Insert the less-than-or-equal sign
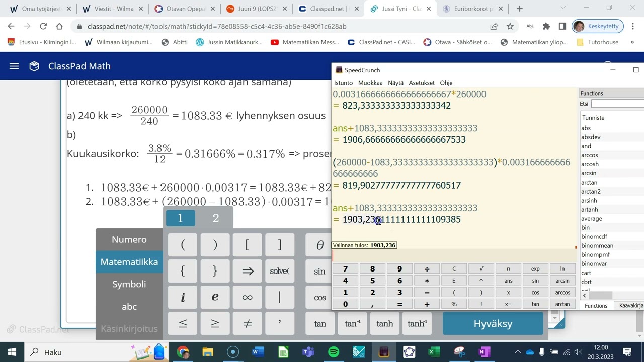This screenshot has width=644, height=362. [x=183, y=323]
